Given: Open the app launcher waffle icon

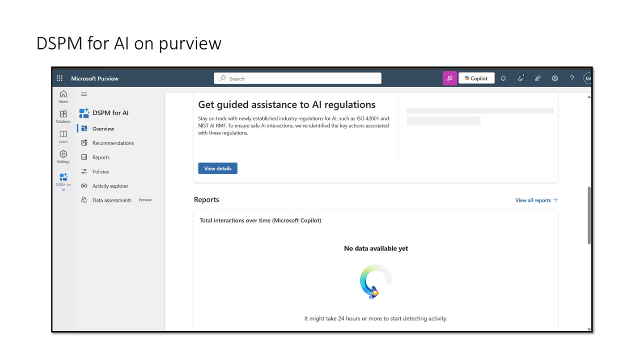Looking at the screenshot, I should coord(59,78).
